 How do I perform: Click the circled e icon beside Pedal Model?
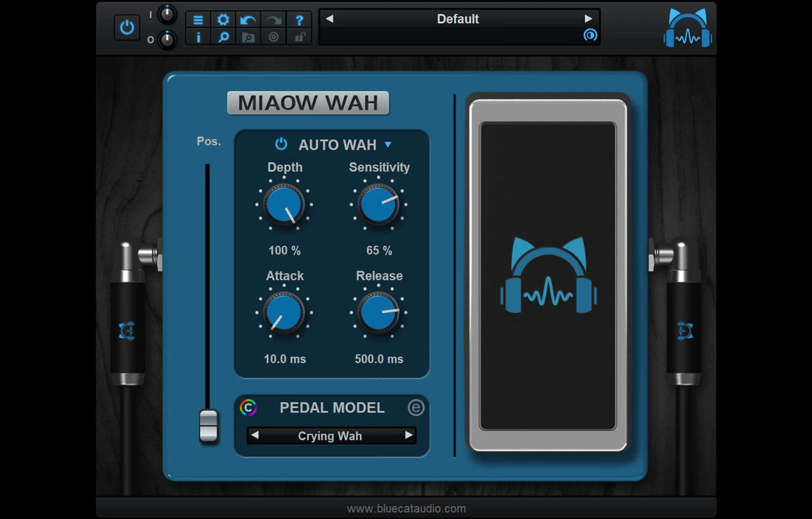pyautogui.click(x=416, y=408)
